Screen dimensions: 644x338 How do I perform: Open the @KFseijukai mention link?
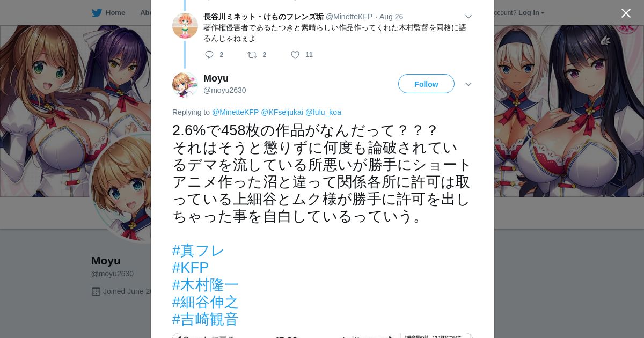click(282, 112)
